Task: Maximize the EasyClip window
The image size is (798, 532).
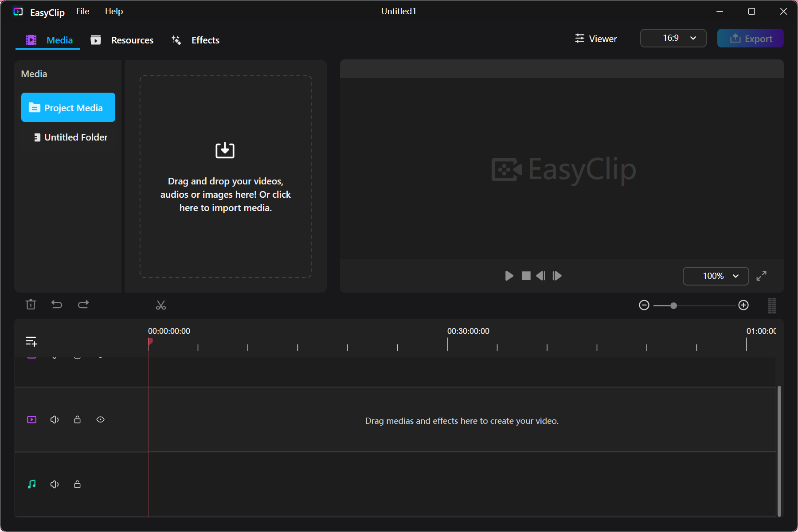Action: (752, 12)
